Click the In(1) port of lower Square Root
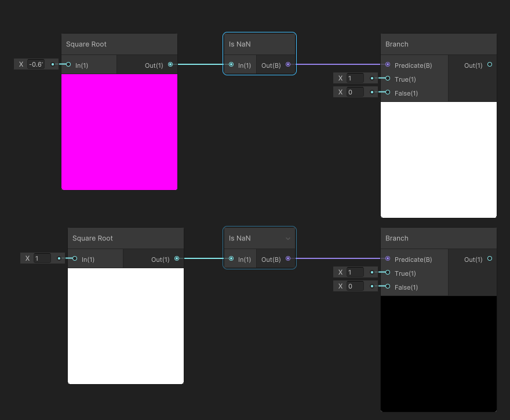 75,258
